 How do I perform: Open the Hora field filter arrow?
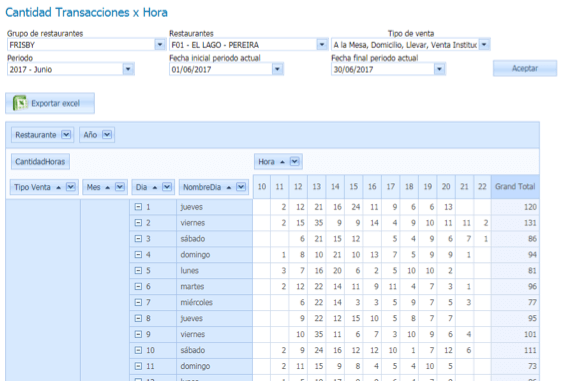pyautogui.click(x=295, y=162)
